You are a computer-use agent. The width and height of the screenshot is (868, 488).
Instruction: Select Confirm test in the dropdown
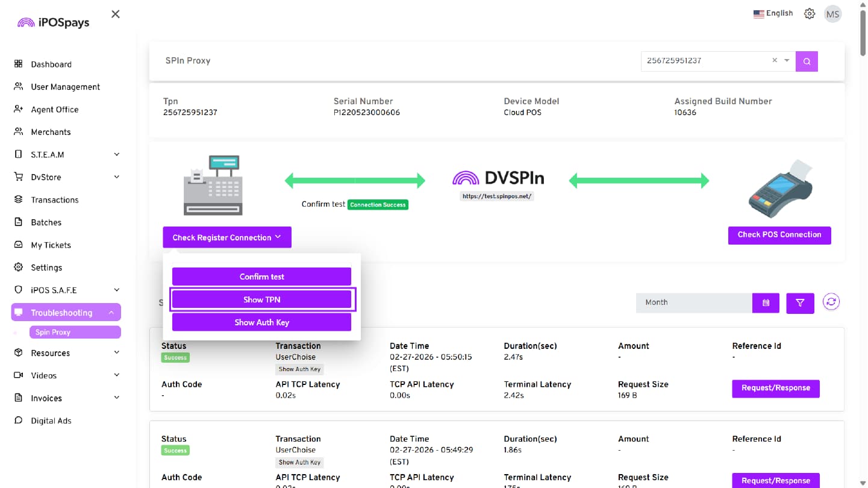click(261, 277)
